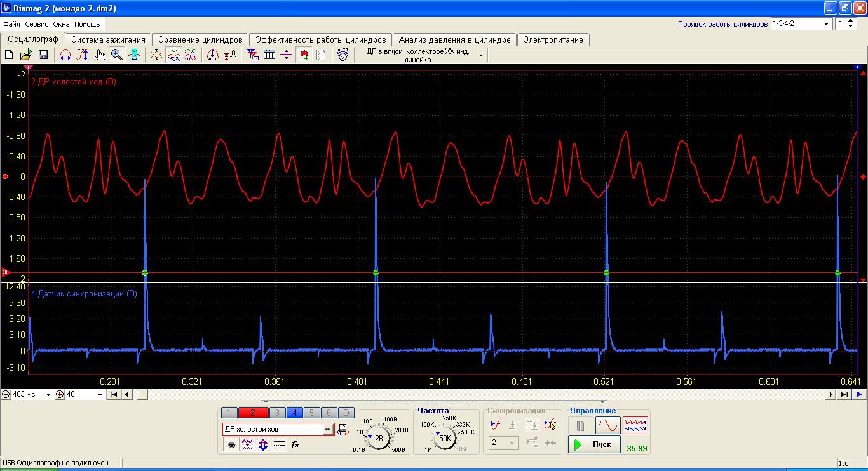
Task: Click the separated stacked waveforms icon
Action: click(173, 55)
